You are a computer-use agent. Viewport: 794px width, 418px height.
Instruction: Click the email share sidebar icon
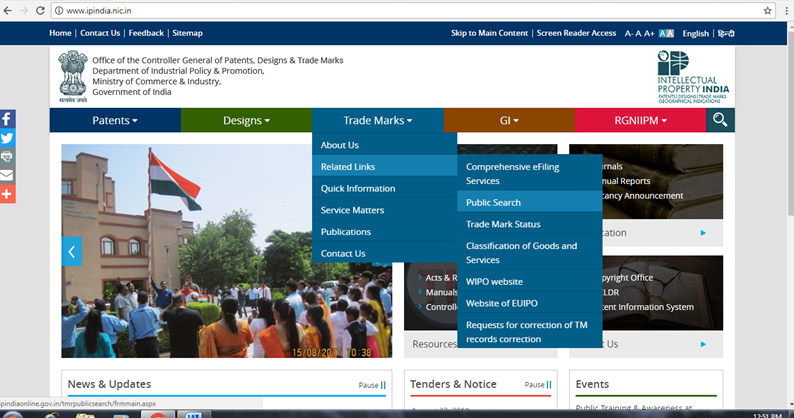tap(7, 175)
